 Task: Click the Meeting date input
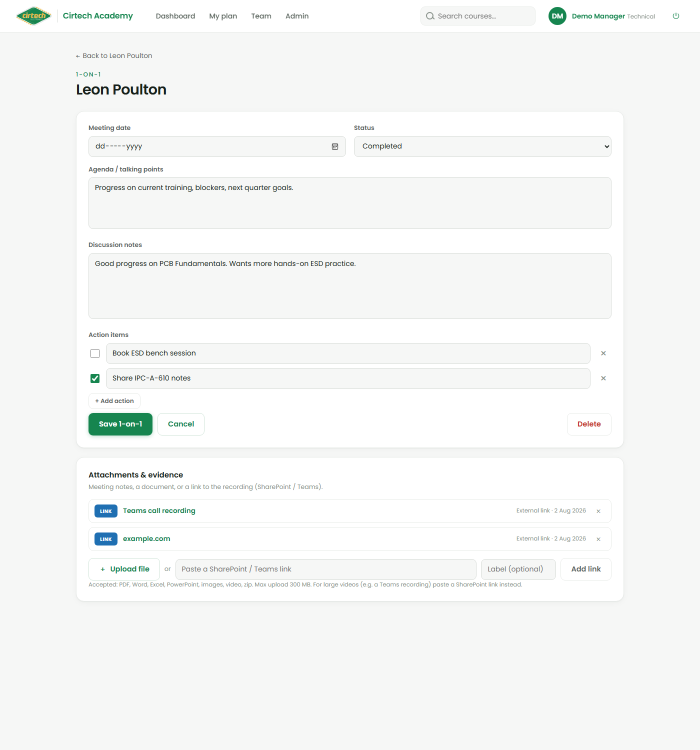click(x=217, y=146)
